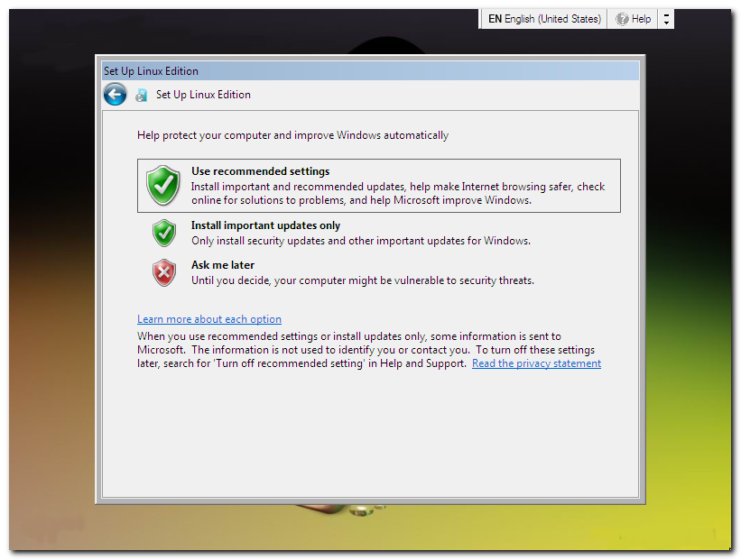The image size is (741, 560).
Task: Go back with the blue arrow button
Action: [115, 94]
